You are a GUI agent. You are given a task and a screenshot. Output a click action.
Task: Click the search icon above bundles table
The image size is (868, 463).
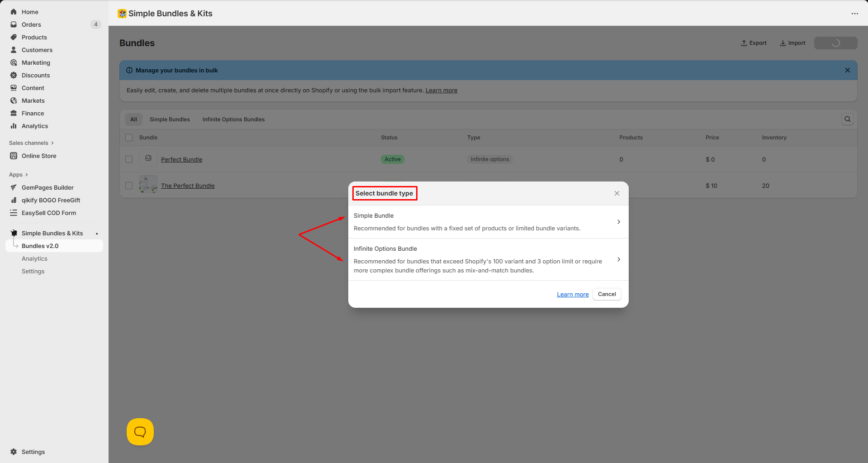[847, 119]
